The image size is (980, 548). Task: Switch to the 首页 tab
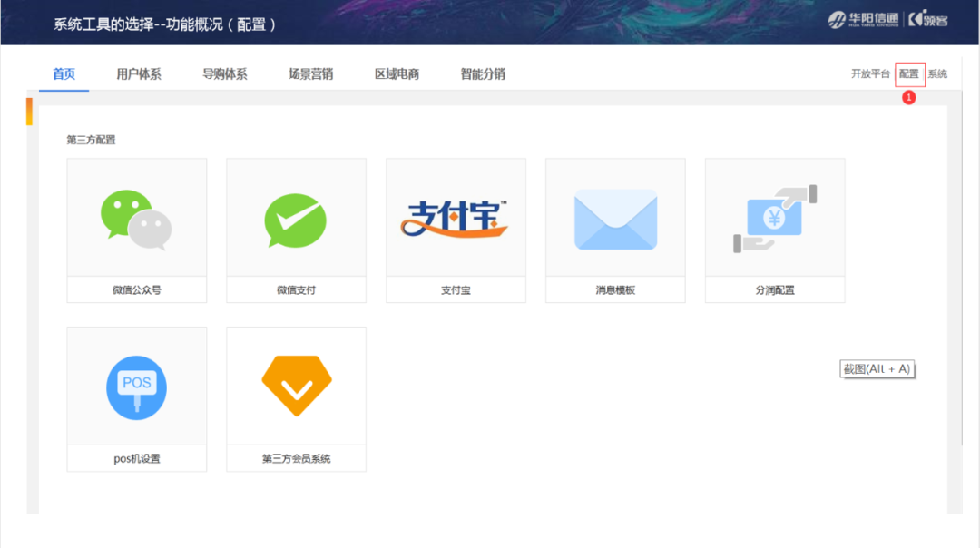pos(64,73)
